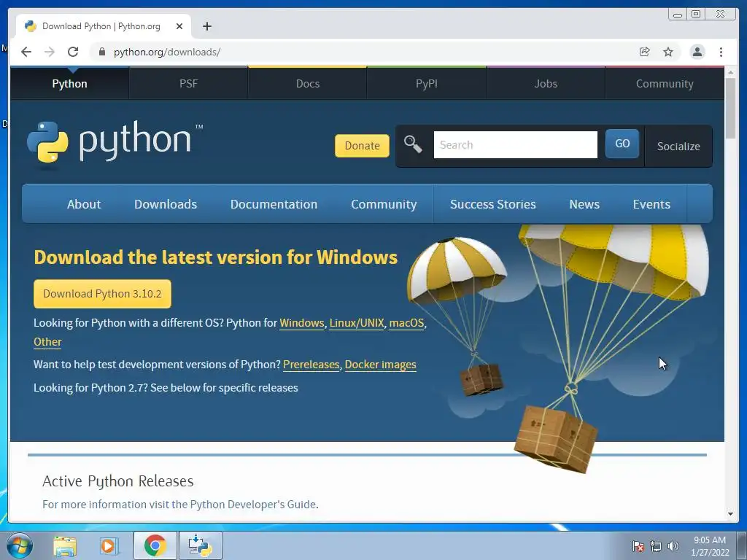Click the address bar URL
The width and height of the screenshot is (747, 560).
click(x=167, y=52)
